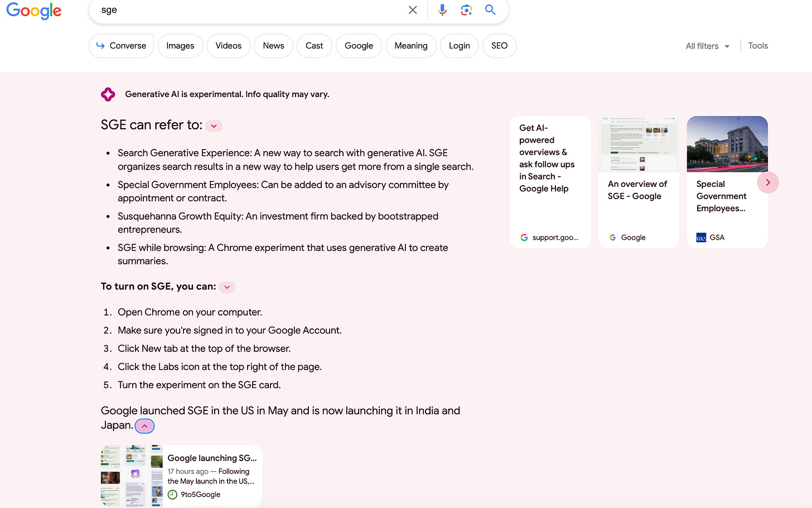Select the Converse chip
This screenshot has height=508, width=812.
[122, 46]
